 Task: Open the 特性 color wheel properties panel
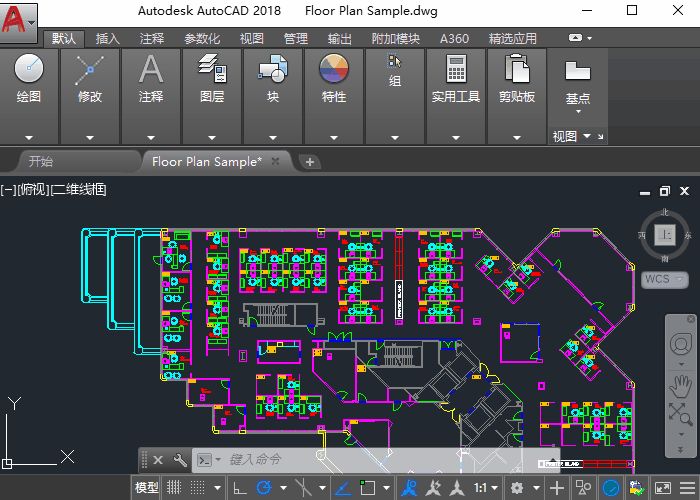pyautogui.click(x=334, y=70)
